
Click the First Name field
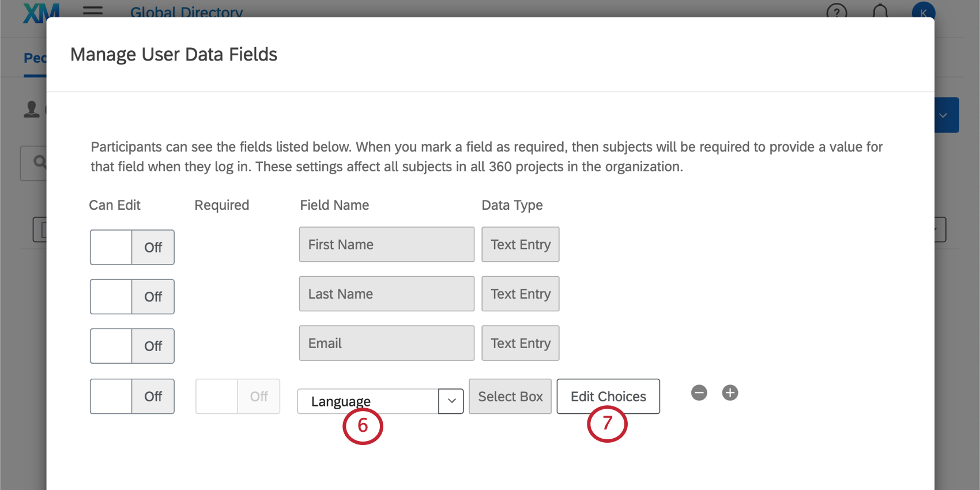tap(386, 244)
